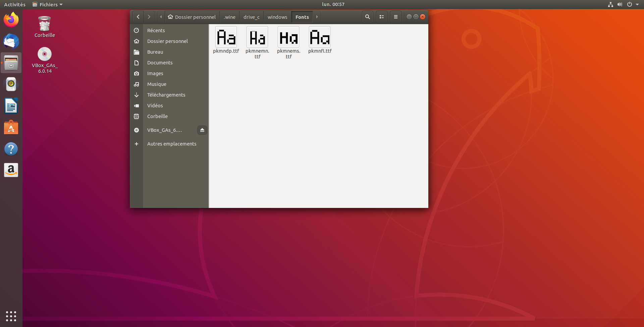Show applications grid in the dock

(x=11, y=316)
